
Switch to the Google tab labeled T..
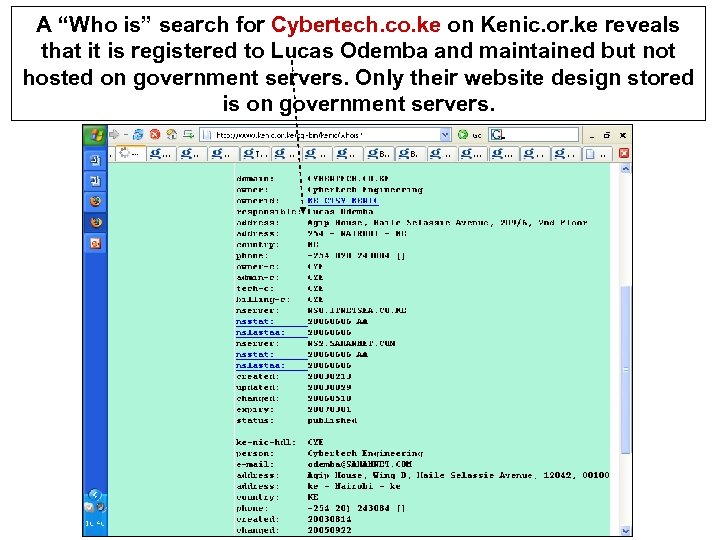pos(255,154)
